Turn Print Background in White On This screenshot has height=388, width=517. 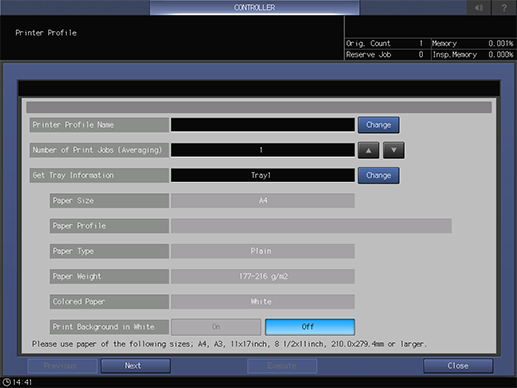tap(216, 327)
